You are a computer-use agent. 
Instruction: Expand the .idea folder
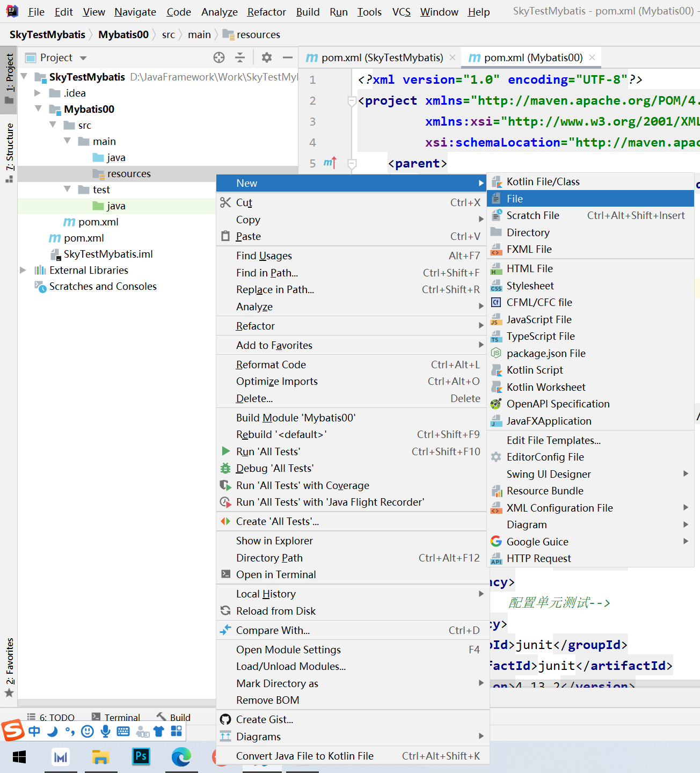[38, 93]
